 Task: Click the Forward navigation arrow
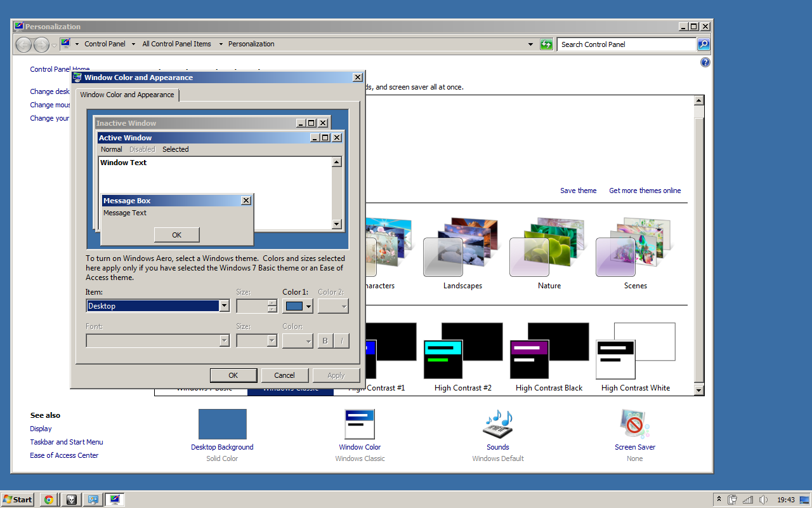pos(41,44)
